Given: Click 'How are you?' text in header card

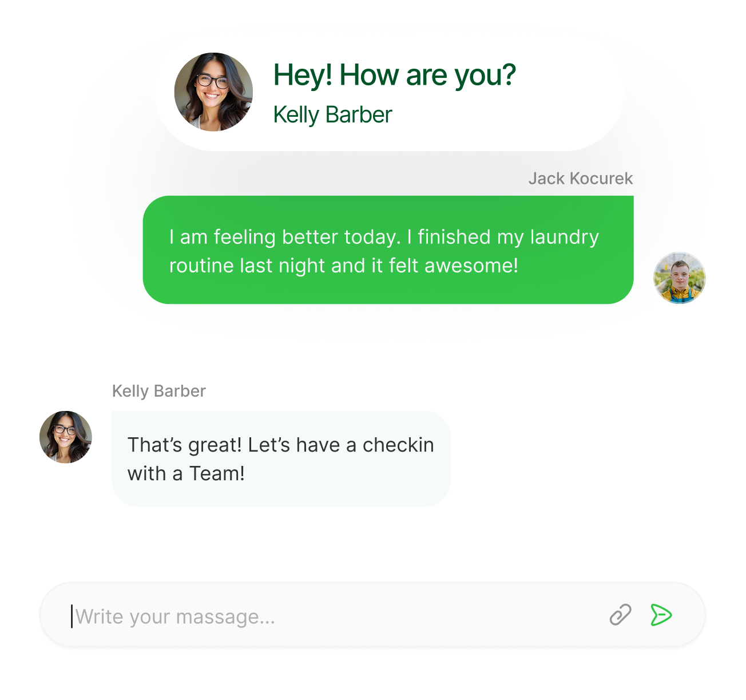Looking at the screenshot, I should [427, 76].
